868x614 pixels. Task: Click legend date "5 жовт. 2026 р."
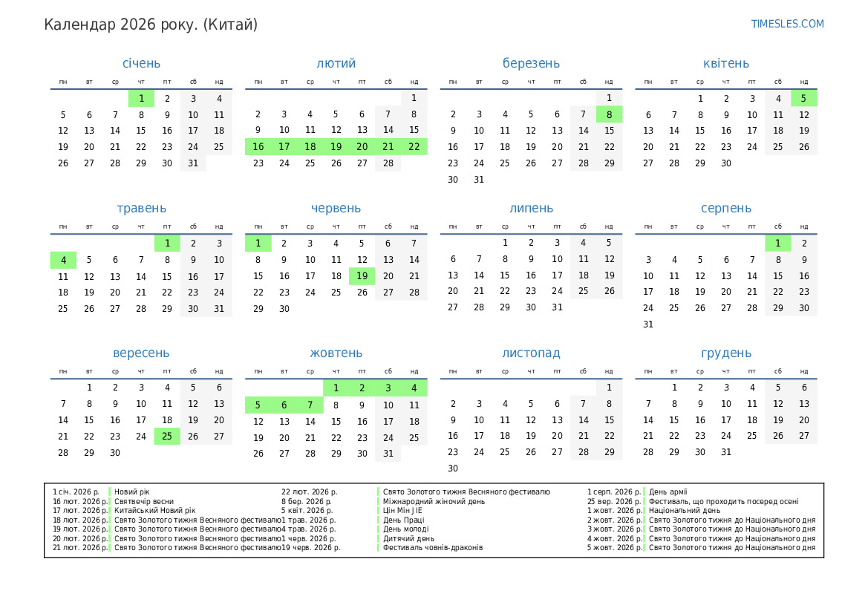click(x=615, y=548)
